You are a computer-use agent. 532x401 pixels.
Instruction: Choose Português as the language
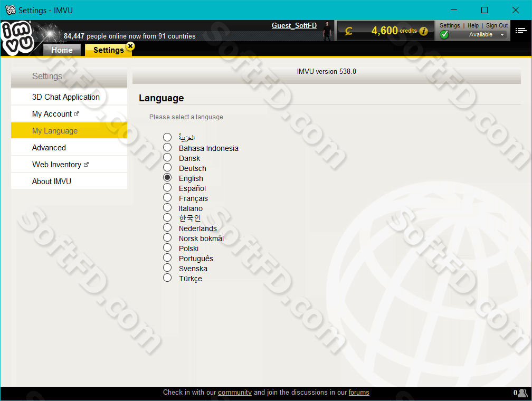[x=167, y=257]
